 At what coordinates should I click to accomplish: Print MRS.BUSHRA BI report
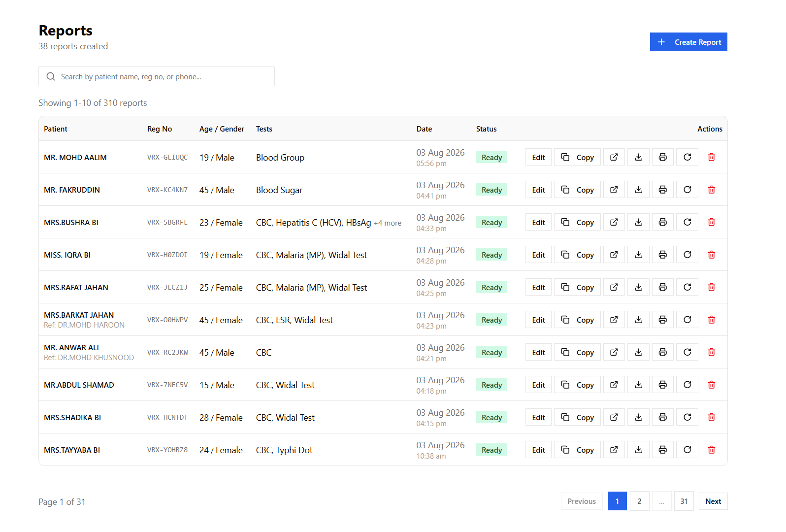pyautogui.click(x=663, y=222)
